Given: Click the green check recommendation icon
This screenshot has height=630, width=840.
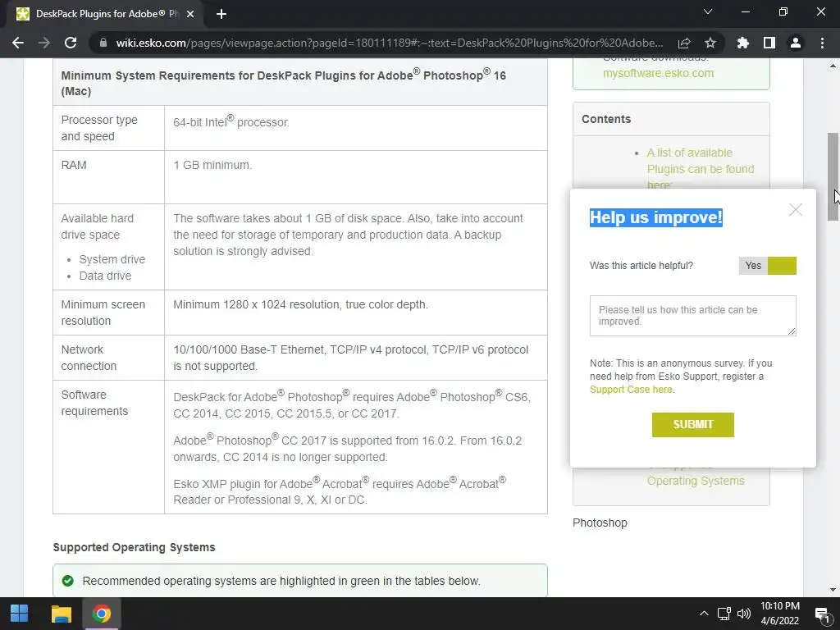Looking at the screenshot, I should tap(67, 581).
